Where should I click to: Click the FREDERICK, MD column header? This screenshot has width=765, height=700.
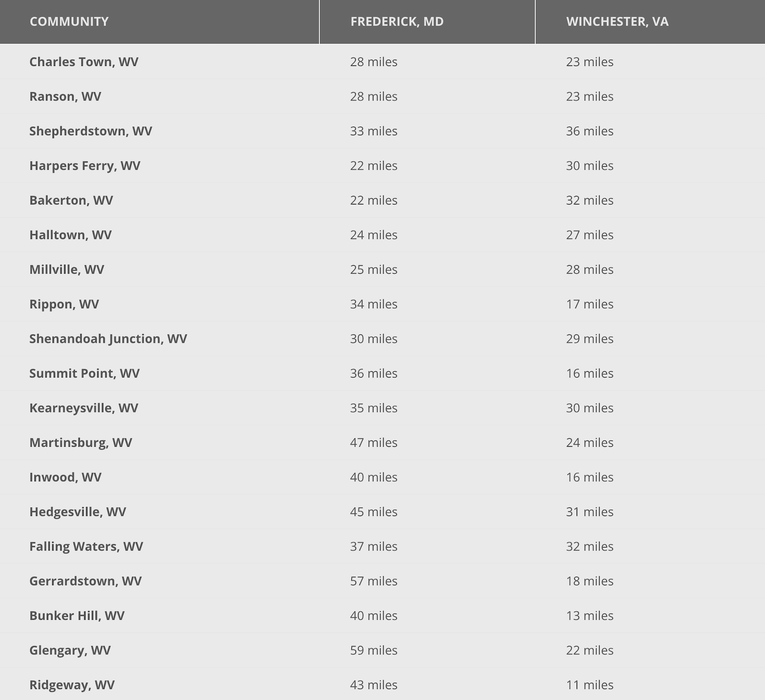tap(397, 22)
